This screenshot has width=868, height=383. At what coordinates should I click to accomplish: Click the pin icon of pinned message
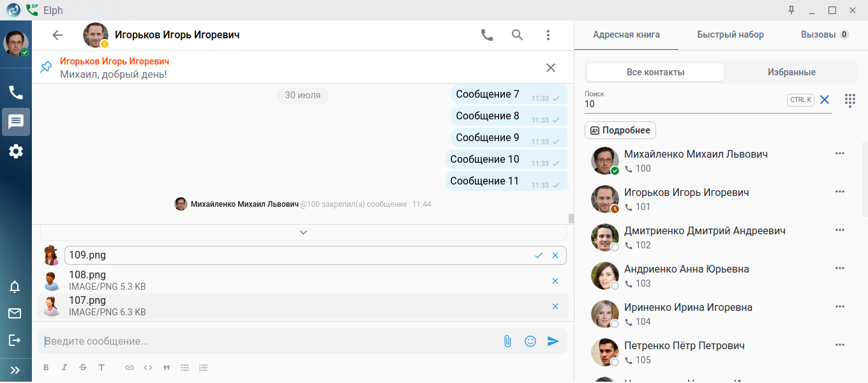[46, 67]
